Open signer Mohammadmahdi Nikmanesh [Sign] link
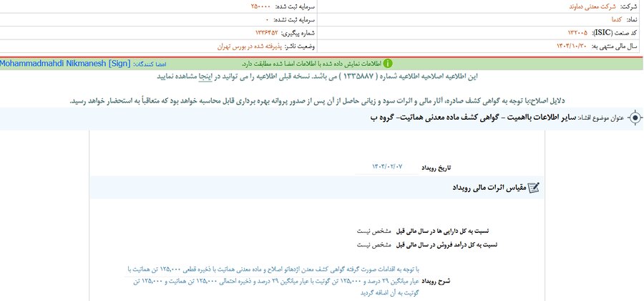 click(65, 64)
